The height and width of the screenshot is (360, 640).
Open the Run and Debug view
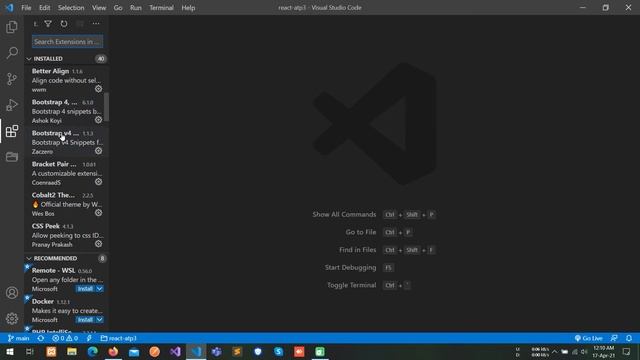pyautogui.click(x=12, y=105)
